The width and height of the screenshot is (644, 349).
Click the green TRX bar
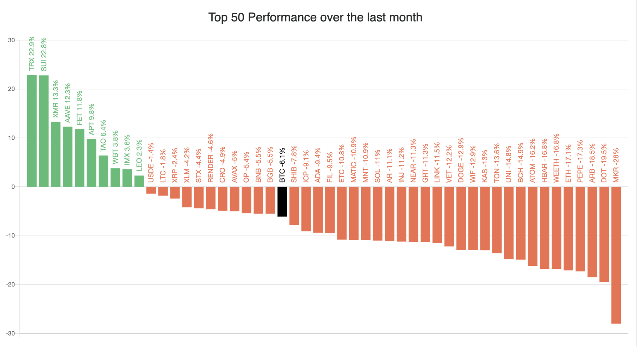(x=32, y=131)
